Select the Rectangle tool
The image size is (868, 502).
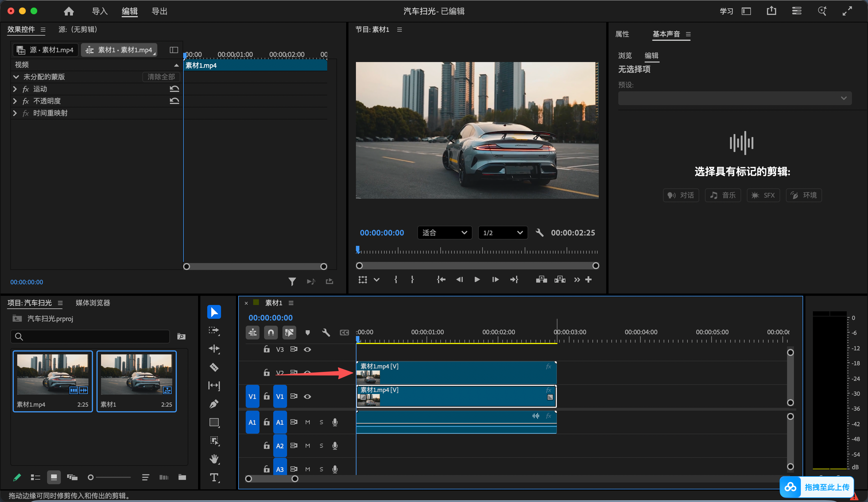[x=214, y=422]
